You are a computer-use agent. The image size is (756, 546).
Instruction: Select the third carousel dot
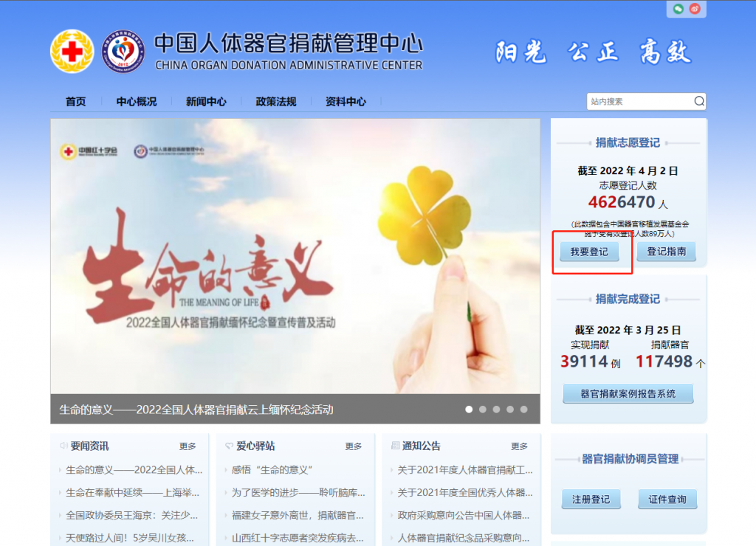(496, 409)
